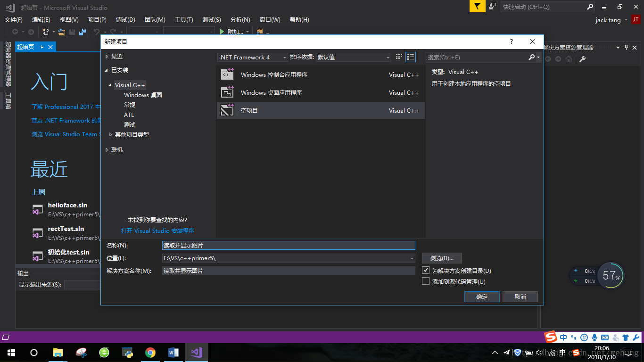This screenshot has width=644, height=362.
Task: Open Solution Explorer properties wrench icon
Action: pyautogui.click(x=582, y=59)
